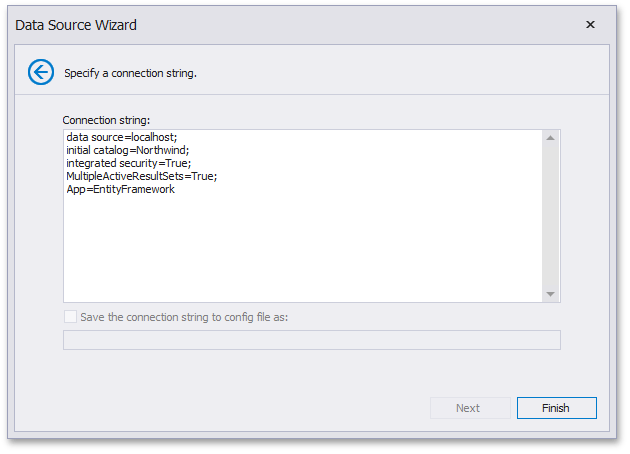The width and height of the screenshot is (630, 454).
Task: Close the Data Source Wizard dialog
Action: point(590,24)
